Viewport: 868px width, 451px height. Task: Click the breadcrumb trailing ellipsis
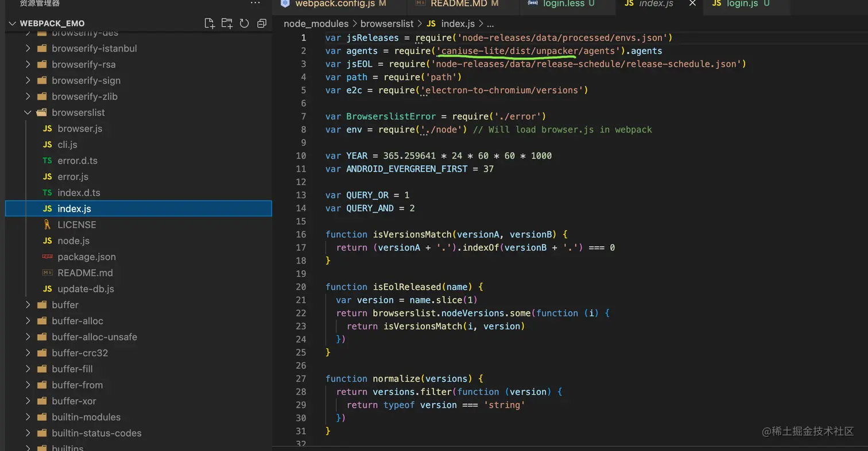(490, 24)
